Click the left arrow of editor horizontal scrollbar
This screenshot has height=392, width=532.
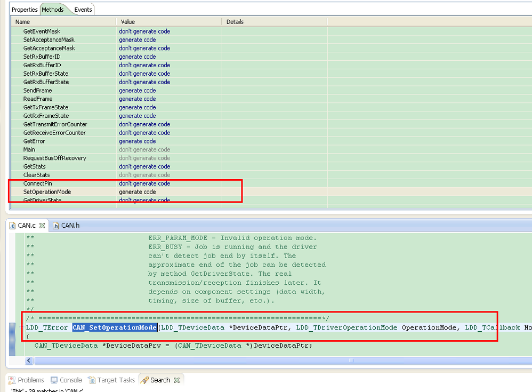pos(29,361)
